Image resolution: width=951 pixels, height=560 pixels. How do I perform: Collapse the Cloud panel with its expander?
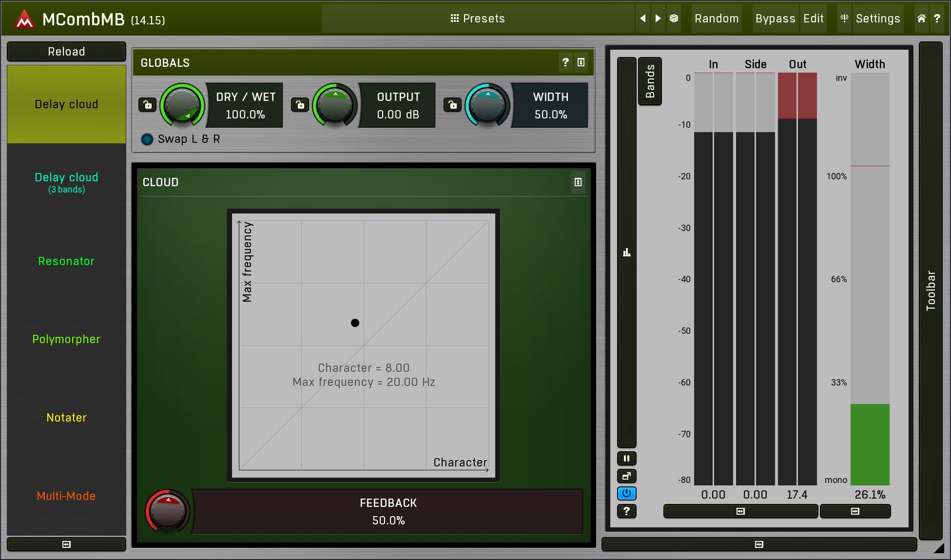click(x=578, y=182)
